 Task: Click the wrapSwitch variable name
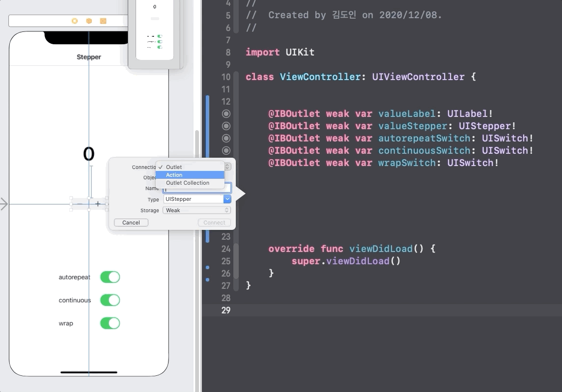click(x=407, y=163)
